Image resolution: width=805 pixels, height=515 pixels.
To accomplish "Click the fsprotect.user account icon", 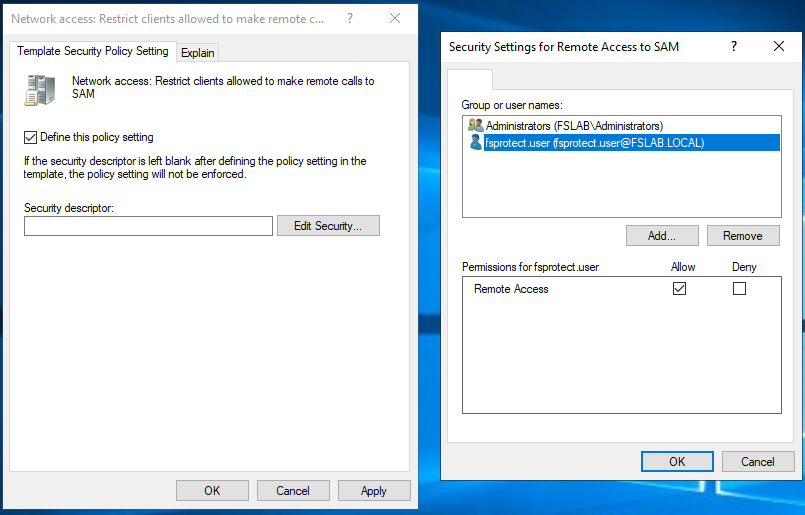I will tap(475, 143).
